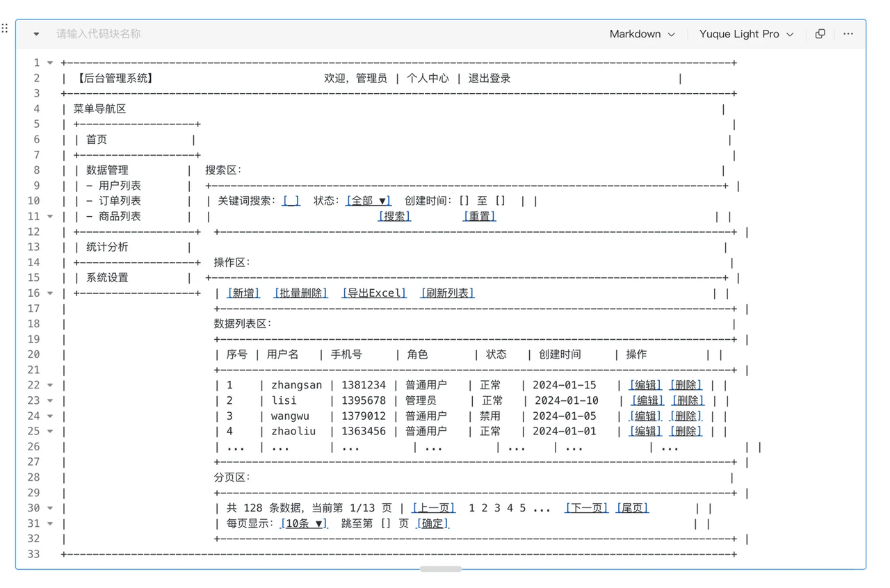Viewport: 890px width, 588px height.
Task: Click line number 33 in gutter
Action: click(x=34, y=554)
